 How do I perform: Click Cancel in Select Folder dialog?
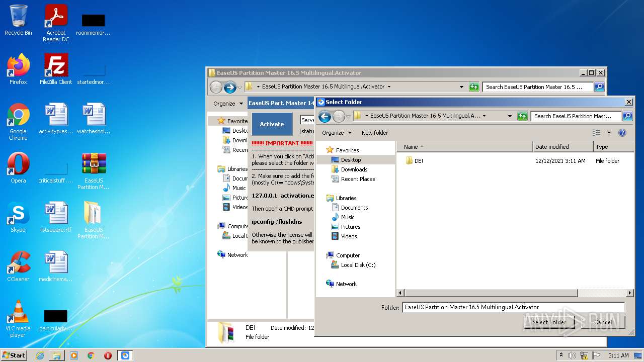pyautogui.click(x=603, y=322)
